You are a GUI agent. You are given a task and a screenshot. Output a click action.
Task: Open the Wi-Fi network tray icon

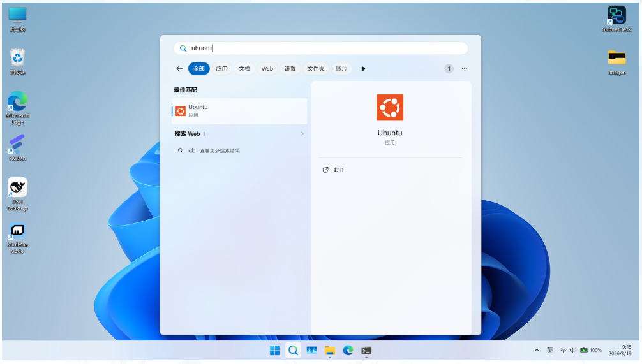click(564, 351)
